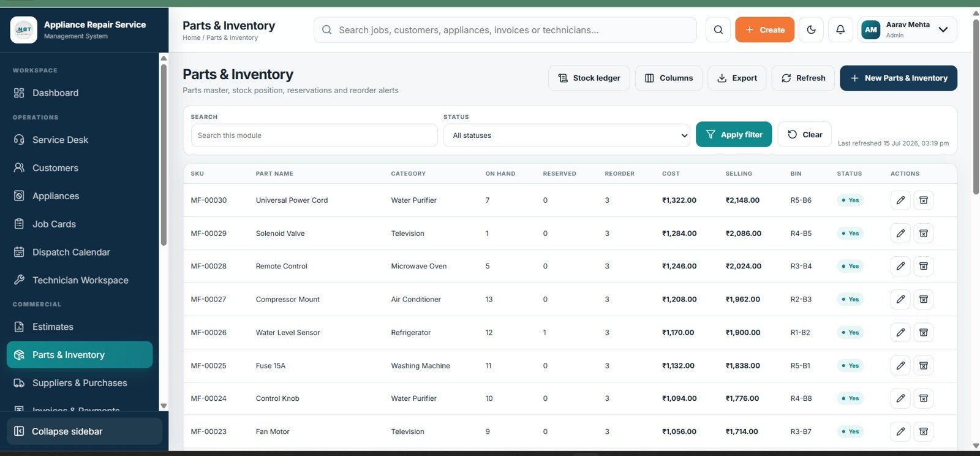
Task: Archive the Fuse 15A row
Action: [x=924, y=365]
